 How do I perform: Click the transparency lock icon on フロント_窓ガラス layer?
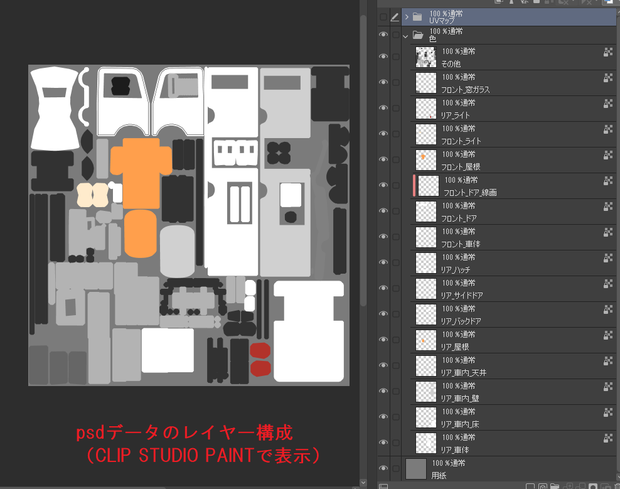point(608,78)
